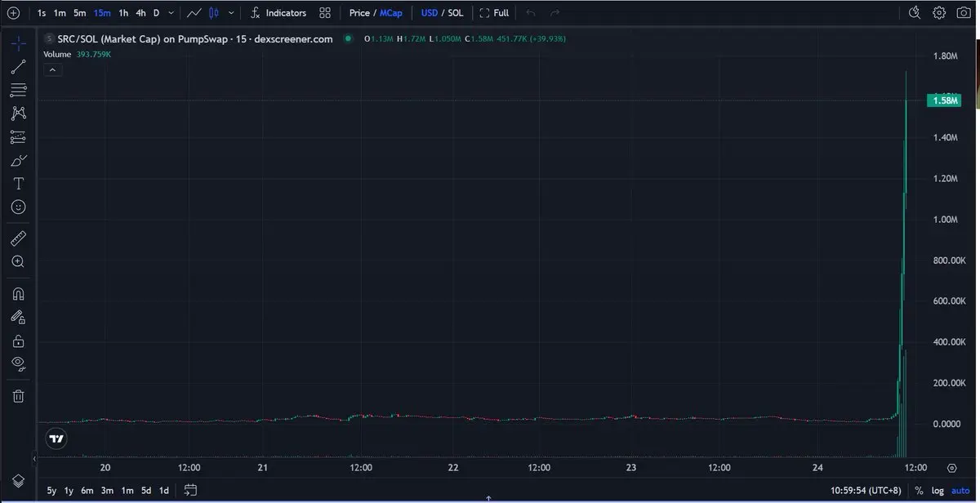Click the bottom panel expand arrow

(x=488, y=498)
